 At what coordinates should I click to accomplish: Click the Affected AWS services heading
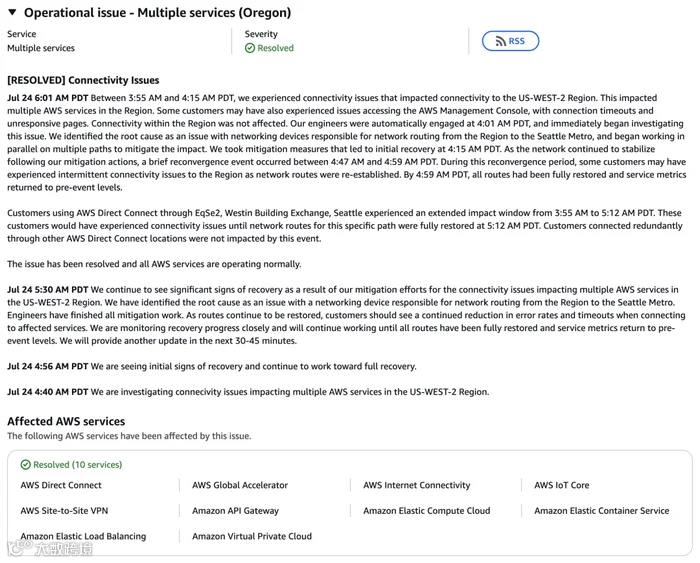click(66, 421)
